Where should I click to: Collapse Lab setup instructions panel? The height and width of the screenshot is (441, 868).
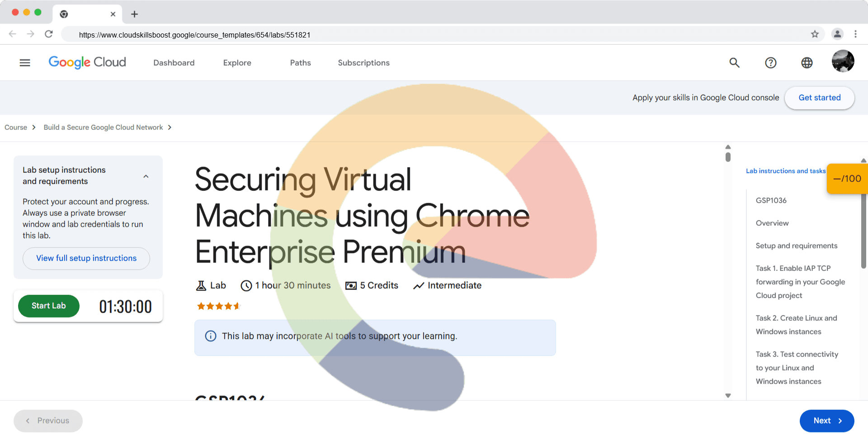click(x=146, y=176)
